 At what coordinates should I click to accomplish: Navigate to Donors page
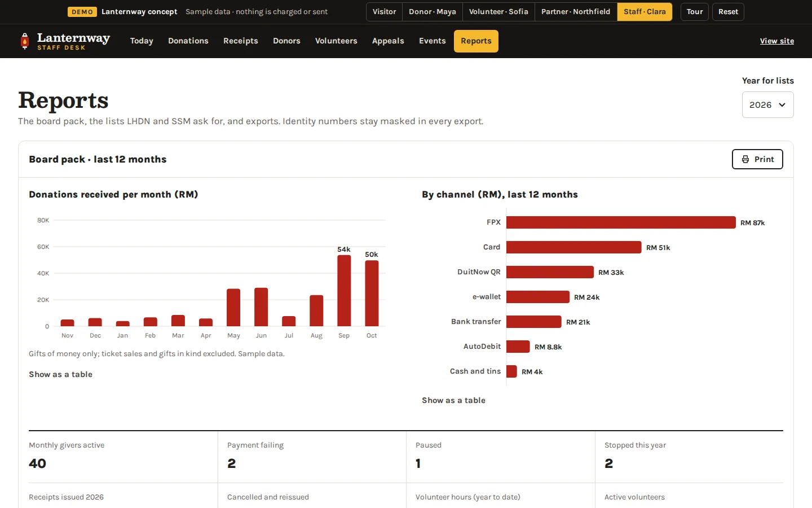click(286, 41)
